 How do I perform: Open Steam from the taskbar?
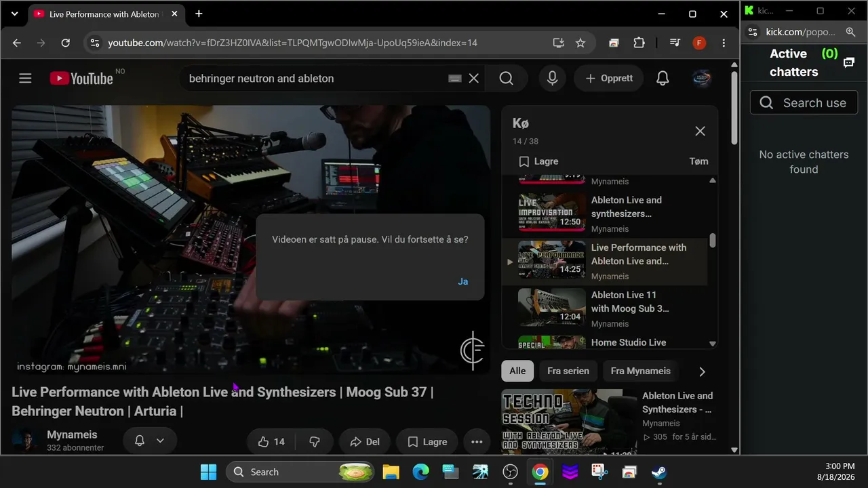coord(659,472)
